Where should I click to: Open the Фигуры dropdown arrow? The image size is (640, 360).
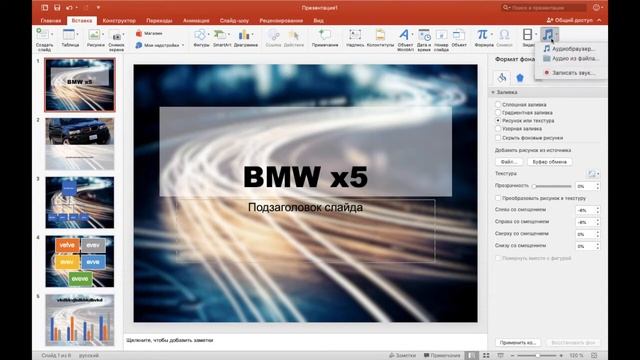(x=209, y=34)
